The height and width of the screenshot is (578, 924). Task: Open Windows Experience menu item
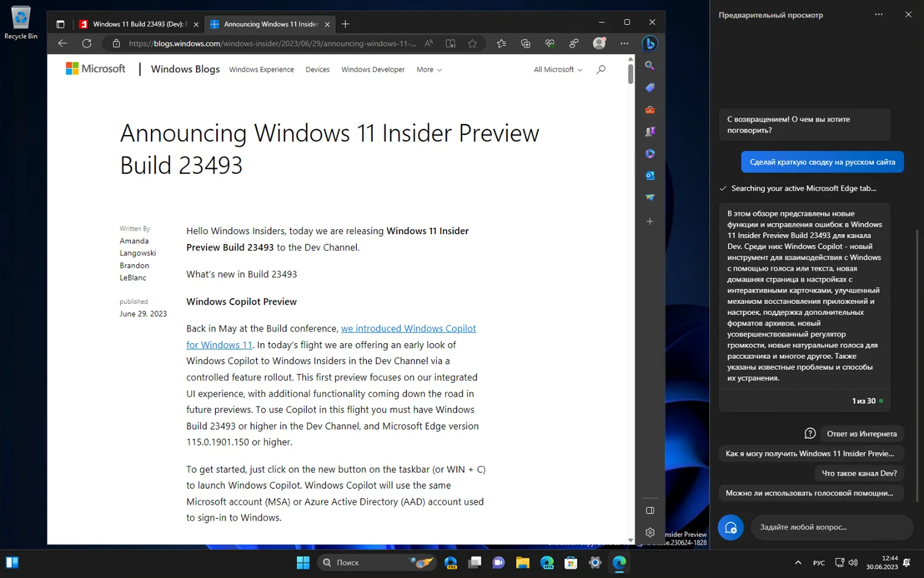(261, 70)
